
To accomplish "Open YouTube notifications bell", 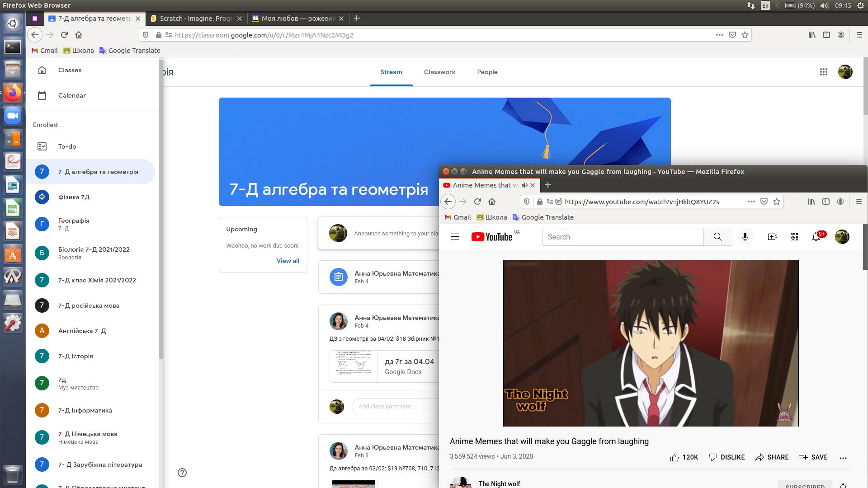I will pyautogui.click(x=816, y=237).
